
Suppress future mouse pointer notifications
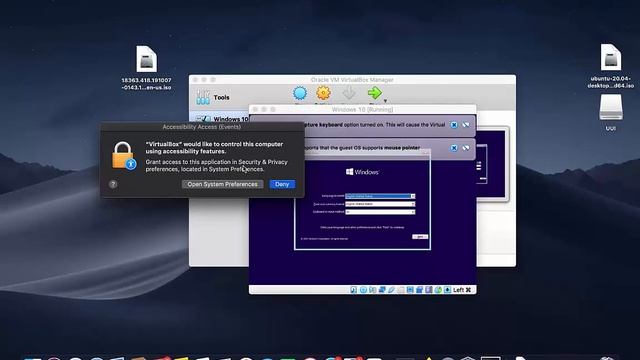pyautogui.click(x=466, y=148)
